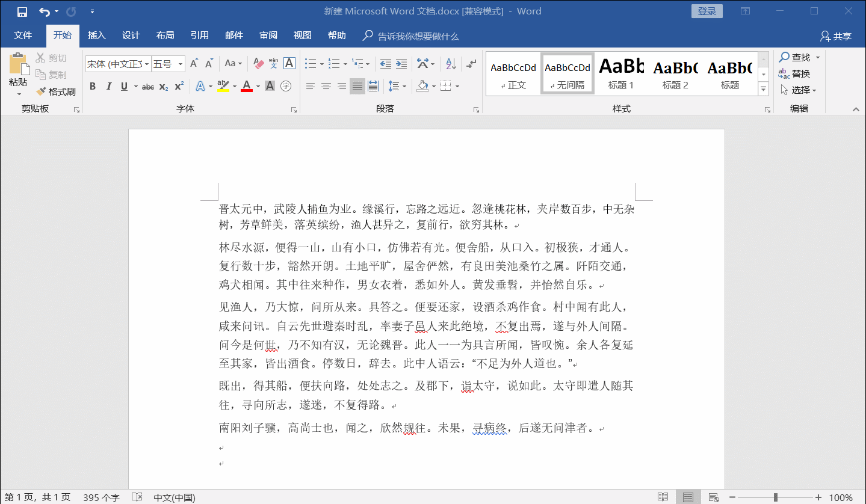Click the 登录 sign-in button

coord(707,11)
